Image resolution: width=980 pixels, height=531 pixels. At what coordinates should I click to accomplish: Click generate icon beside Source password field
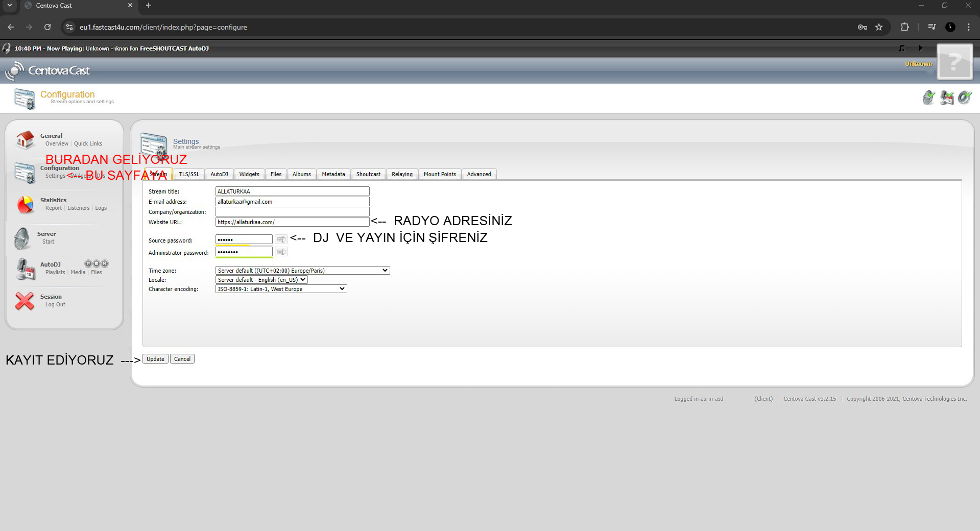click(281, 239)
